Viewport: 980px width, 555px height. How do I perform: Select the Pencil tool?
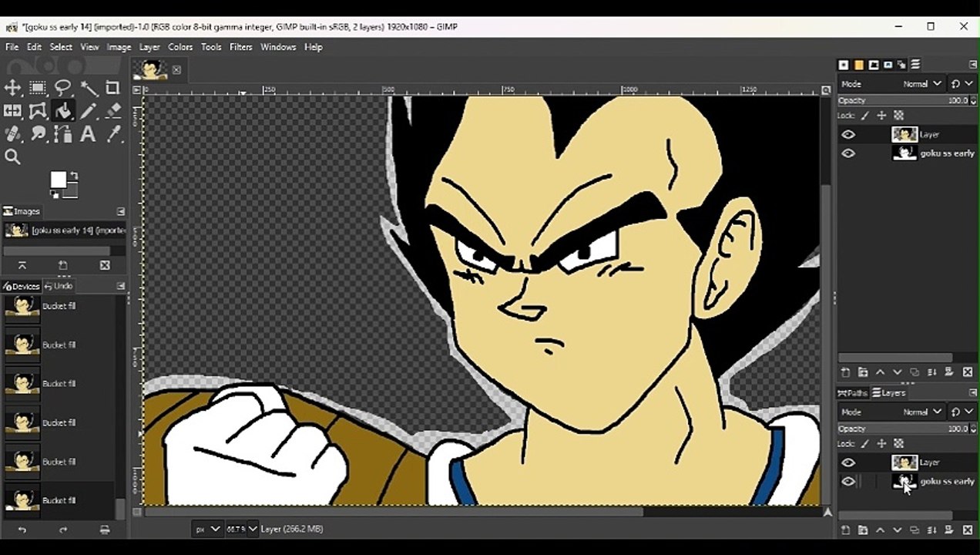tap(88, 111)
